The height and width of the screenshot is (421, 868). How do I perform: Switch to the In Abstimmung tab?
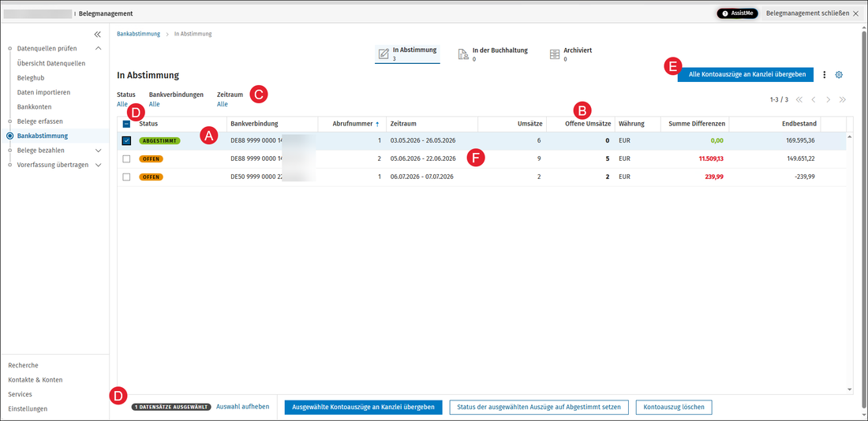pos(407,54)
